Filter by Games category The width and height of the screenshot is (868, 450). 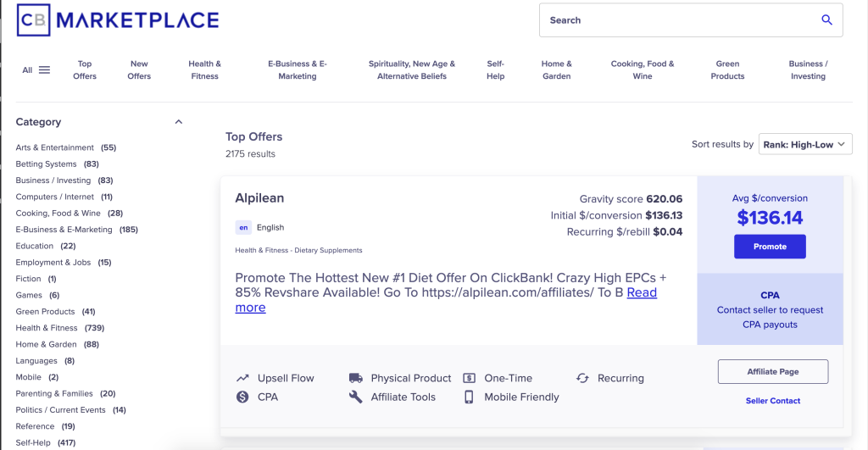tap(37, 295)
